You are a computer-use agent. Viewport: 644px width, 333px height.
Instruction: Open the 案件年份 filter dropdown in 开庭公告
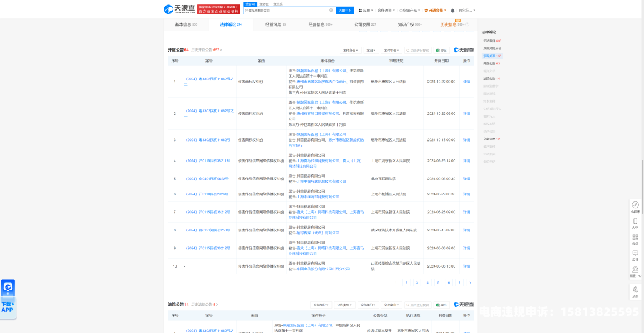(x=391, y=50)
